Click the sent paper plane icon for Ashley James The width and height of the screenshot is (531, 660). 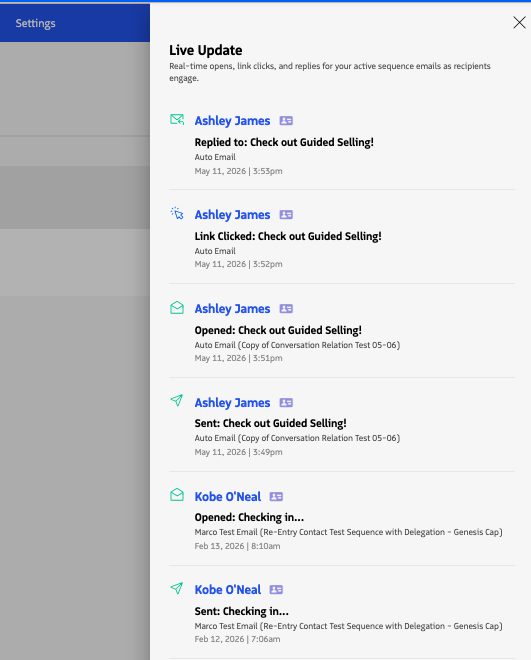pyautogui.click(x=177, y=400)
